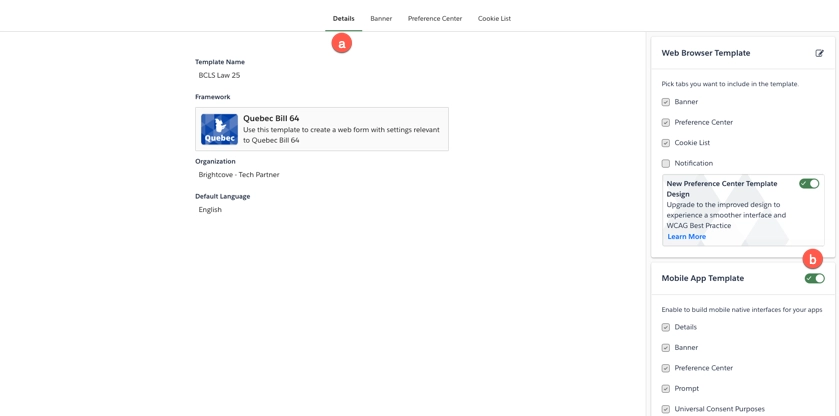Open the Learn More link

pos(686,237)
